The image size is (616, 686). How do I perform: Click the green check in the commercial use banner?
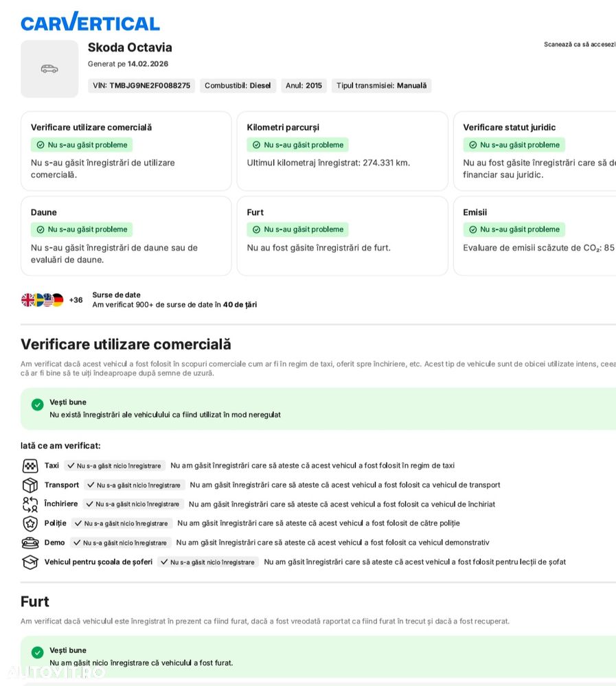38,404
